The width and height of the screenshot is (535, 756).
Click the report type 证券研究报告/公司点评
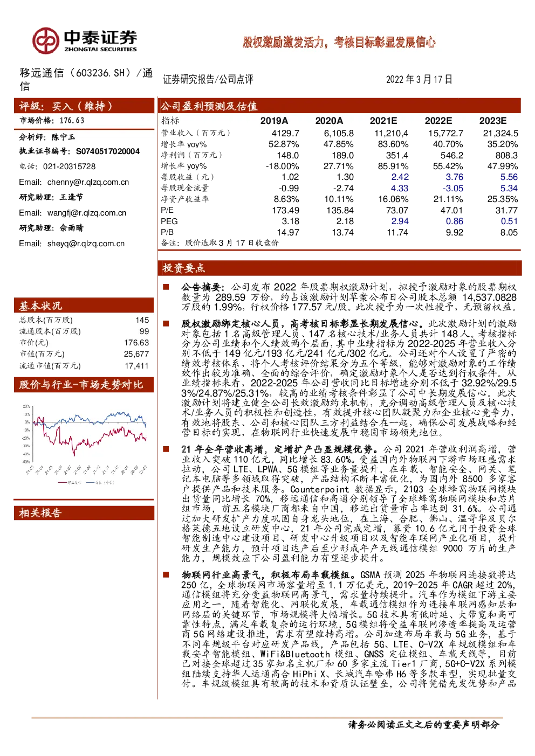(208, 79)
